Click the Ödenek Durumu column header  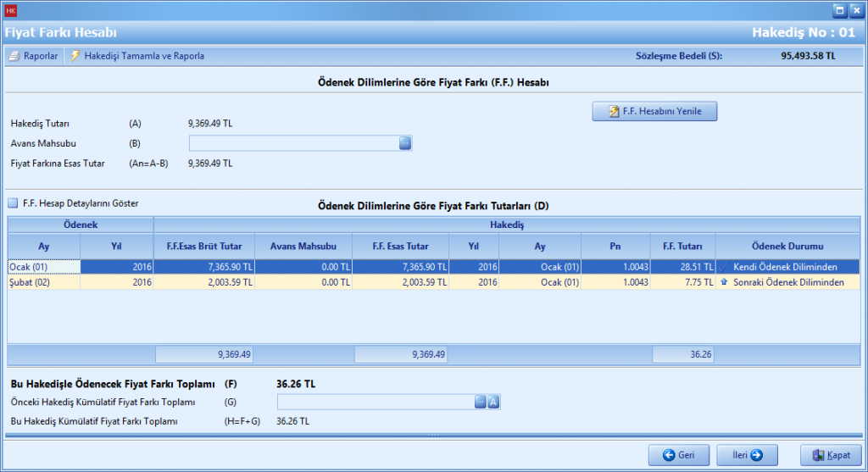(x=787, y=246)
